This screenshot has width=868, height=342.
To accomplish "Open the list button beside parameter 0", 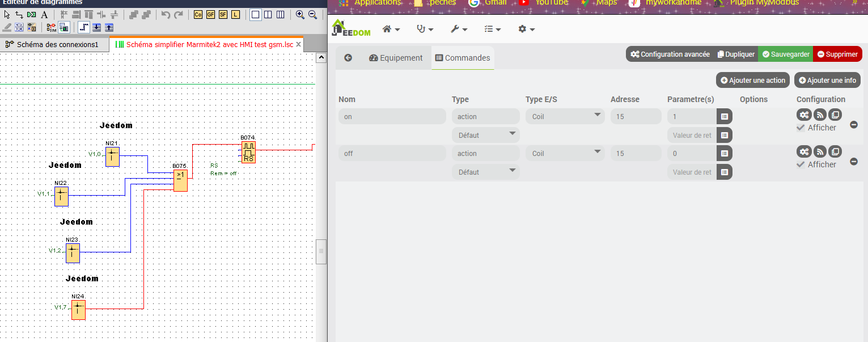I will pyautogui.click(x=725, y=153).
